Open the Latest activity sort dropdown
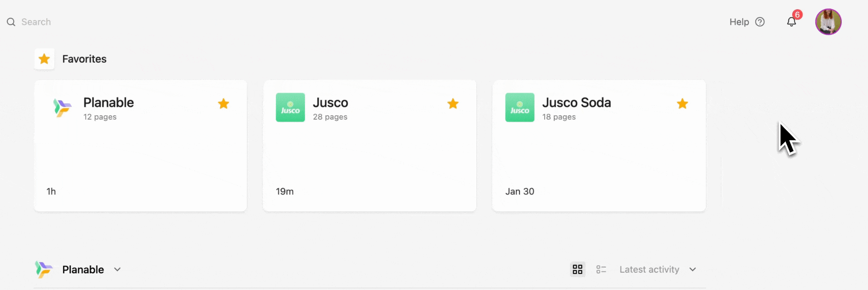The width and height of the screenshot is (868, 290). tap(658, 269)
